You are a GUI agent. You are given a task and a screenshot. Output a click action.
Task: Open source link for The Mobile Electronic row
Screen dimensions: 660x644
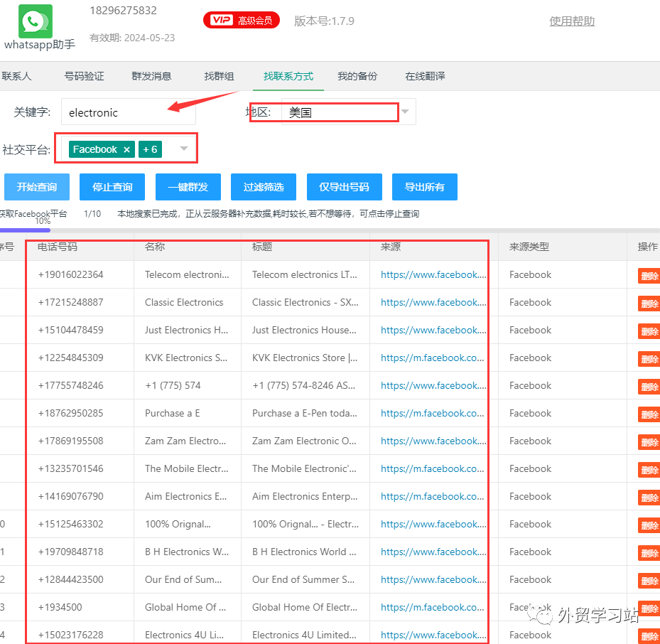point(432,469)
